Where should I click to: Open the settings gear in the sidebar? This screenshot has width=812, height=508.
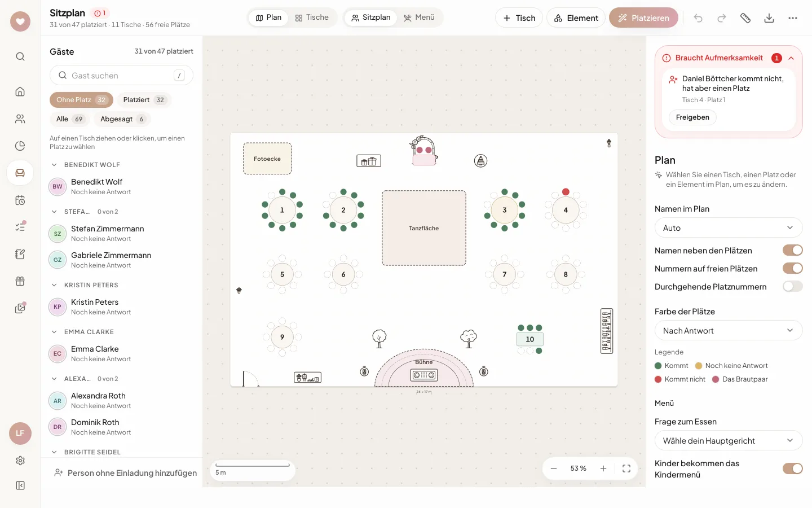20,461
